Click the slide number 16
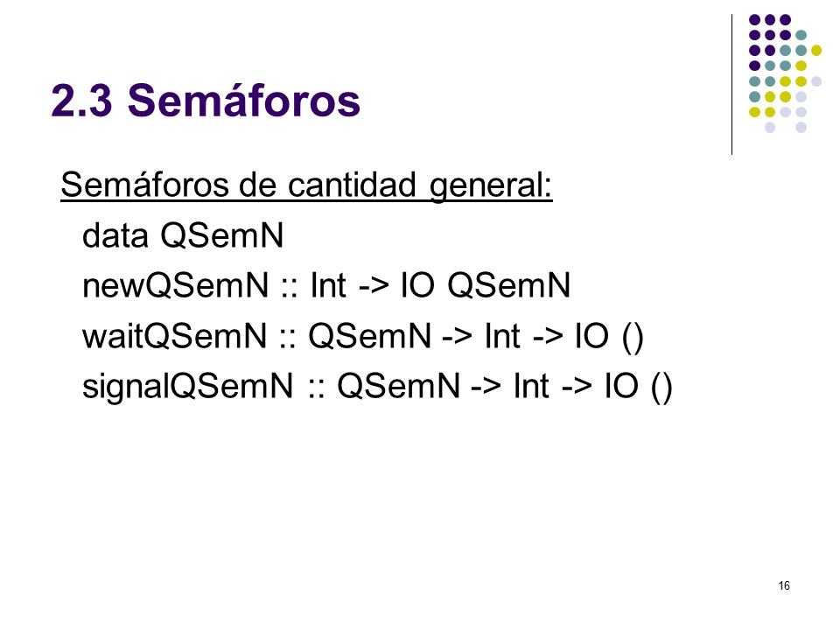The width and height of the screenshot is (840, 630). pyautogui.click(x=784, y=585)
